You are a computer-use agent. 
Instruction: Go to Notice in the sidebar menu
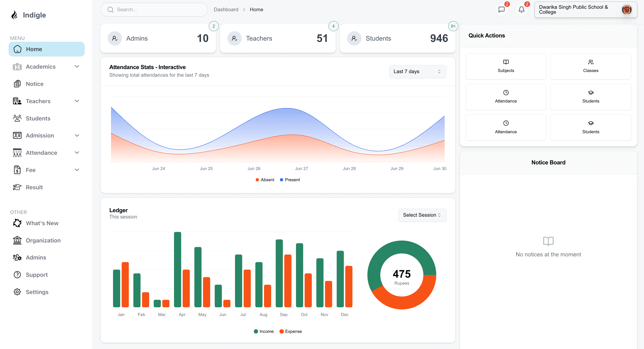pyautogui.click(x=35, y=84)
